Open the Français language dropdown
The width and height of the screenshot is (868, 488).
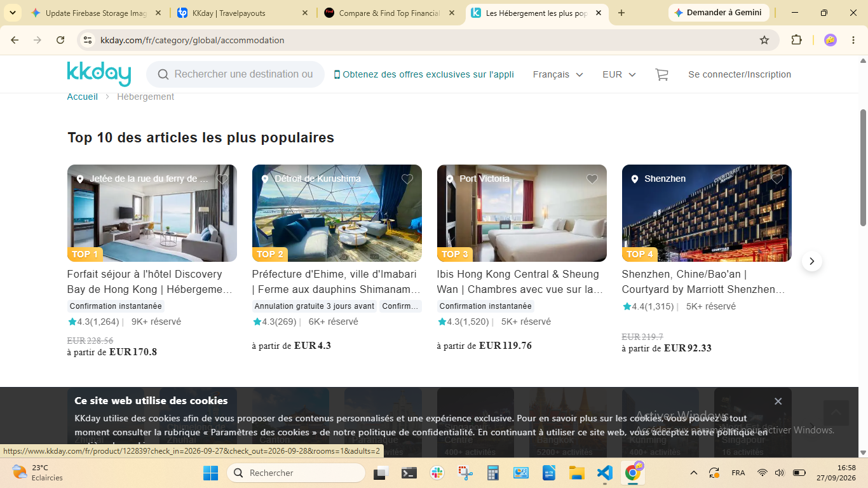[x=558, y=74]
